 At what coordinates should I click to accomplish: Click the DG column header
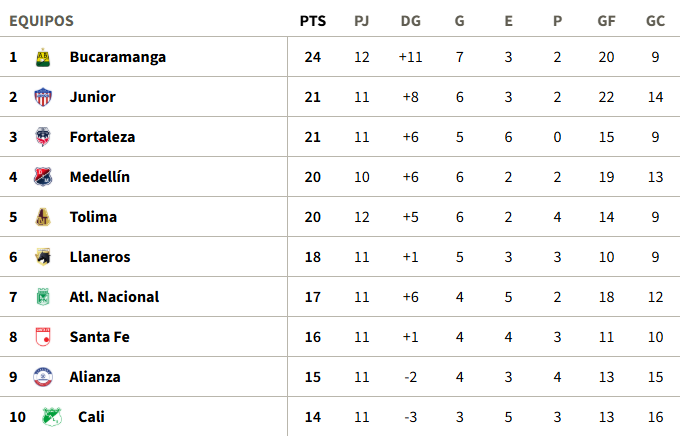point(410,21)
